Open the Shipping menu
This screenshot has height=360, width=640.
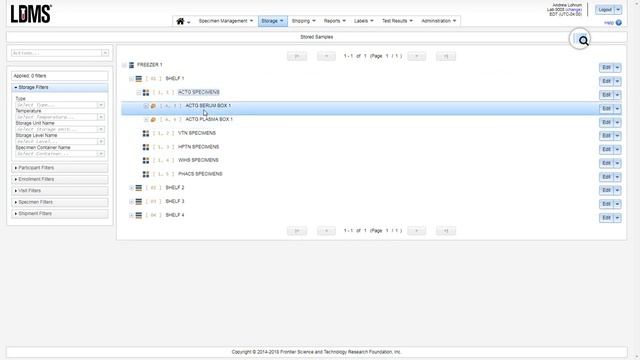pos(304,21)
